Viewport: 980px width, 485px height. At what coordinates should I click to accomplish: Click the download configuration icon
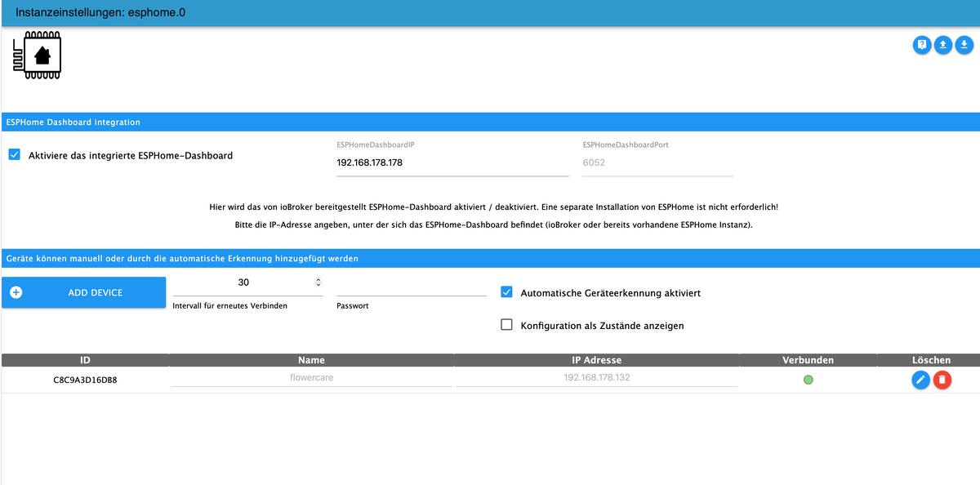(x=964, y=45)
